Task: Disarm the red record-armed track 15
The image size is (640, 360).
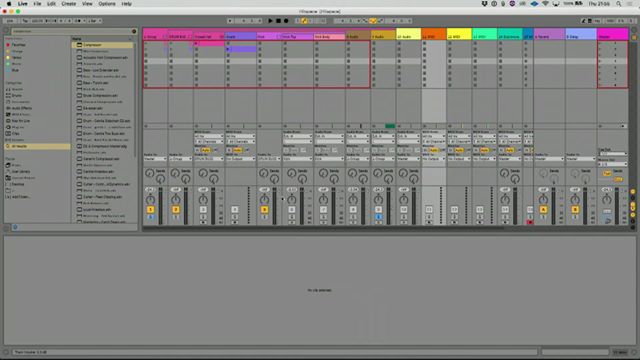Action: coord(529,222)
